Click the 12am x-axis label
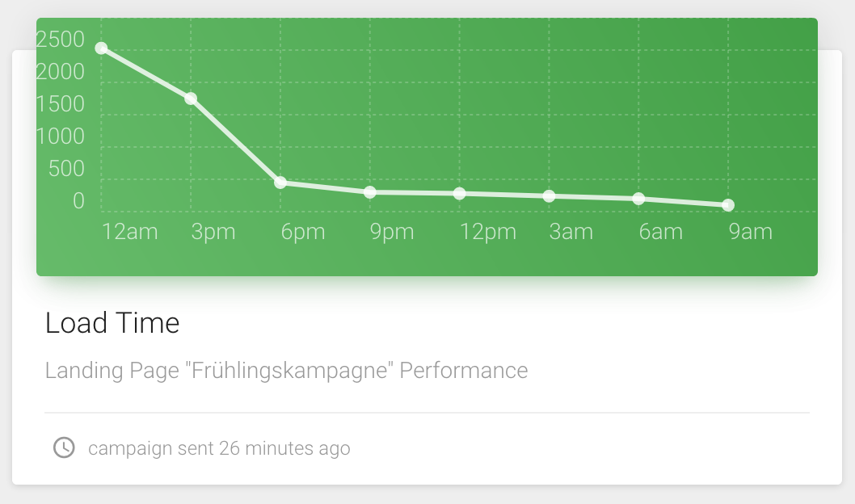The width and height of the screenshot is (855, 504). tap(129, 233)
